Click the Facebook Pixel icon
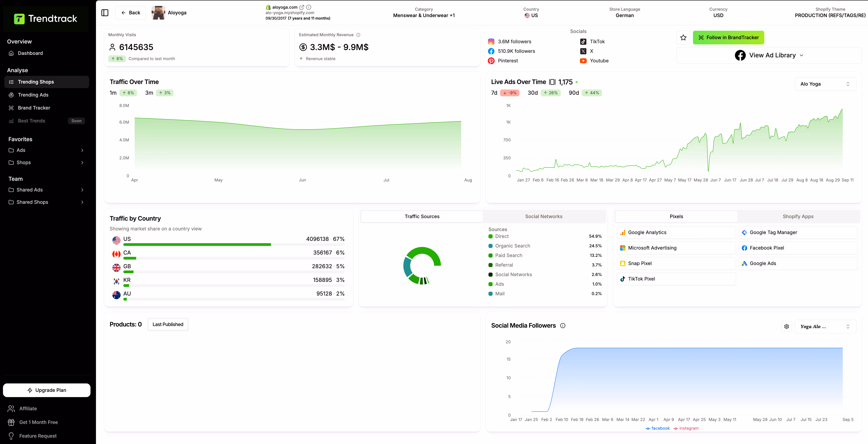868x444 pixels. pyautogui.click(x=744, y=248)
